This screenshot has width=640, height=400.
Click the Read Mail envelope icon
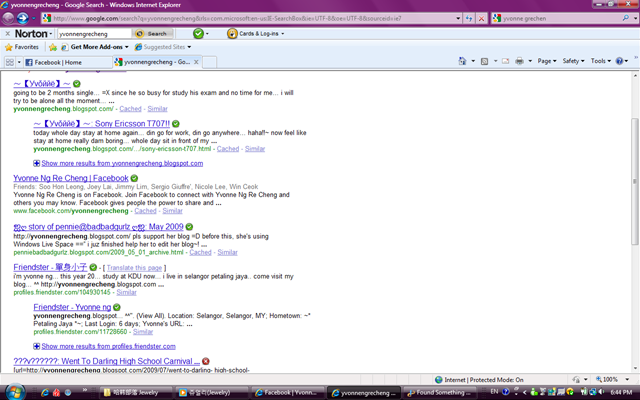(x=505, y=61)
